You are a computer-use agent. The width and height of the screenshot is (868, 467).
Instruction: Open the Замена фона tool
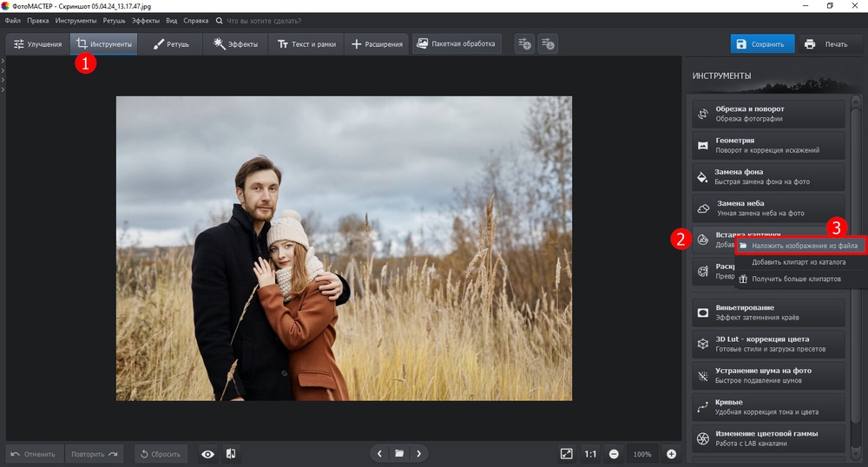[768, 177]
